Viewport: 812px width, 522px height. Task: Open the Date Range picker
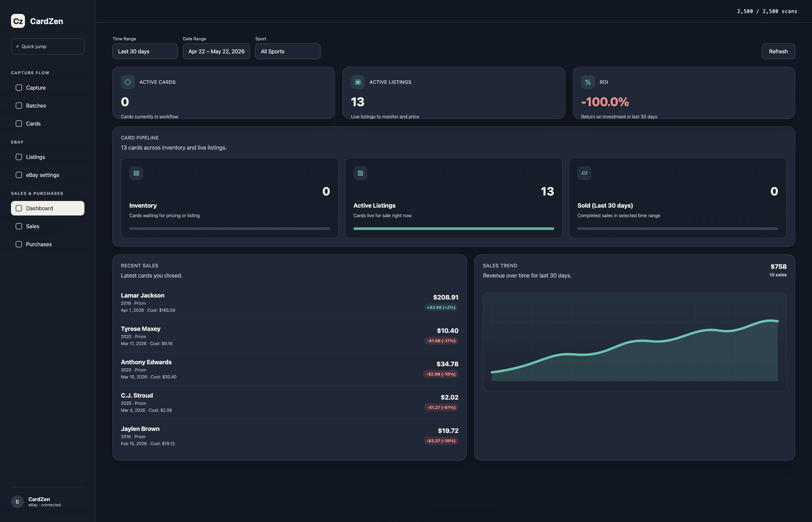click(216, 51)
